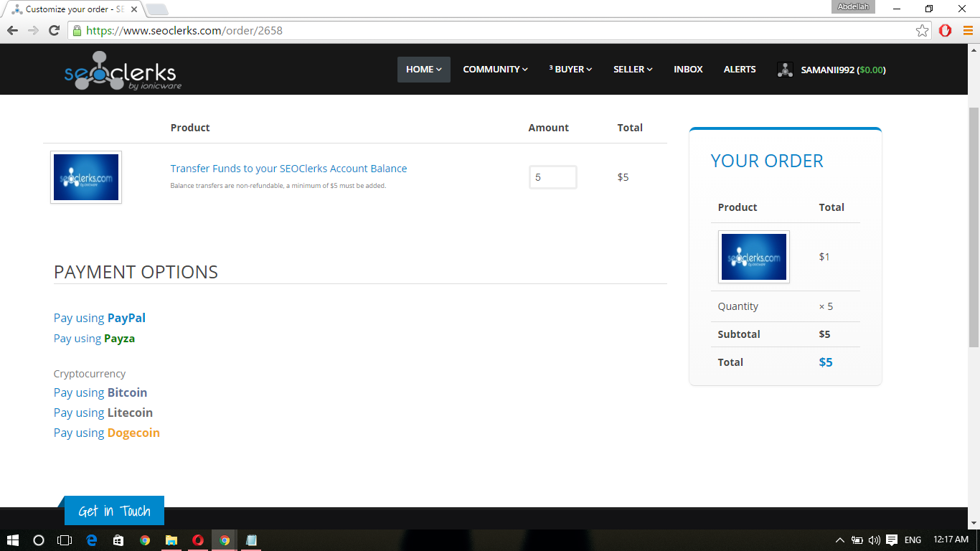This screenshot has width=980, height=551.
Task: Reload the page with refresh icon
Action: click(x=54, y=30)
